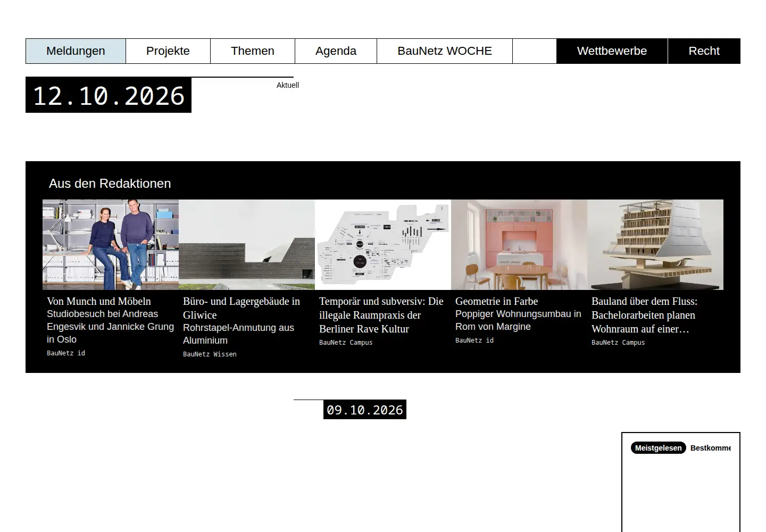Click 'Rohrstapel-Anmutung aus Aluminium' subtitle

pyautogui.click(x=238, y=334)
